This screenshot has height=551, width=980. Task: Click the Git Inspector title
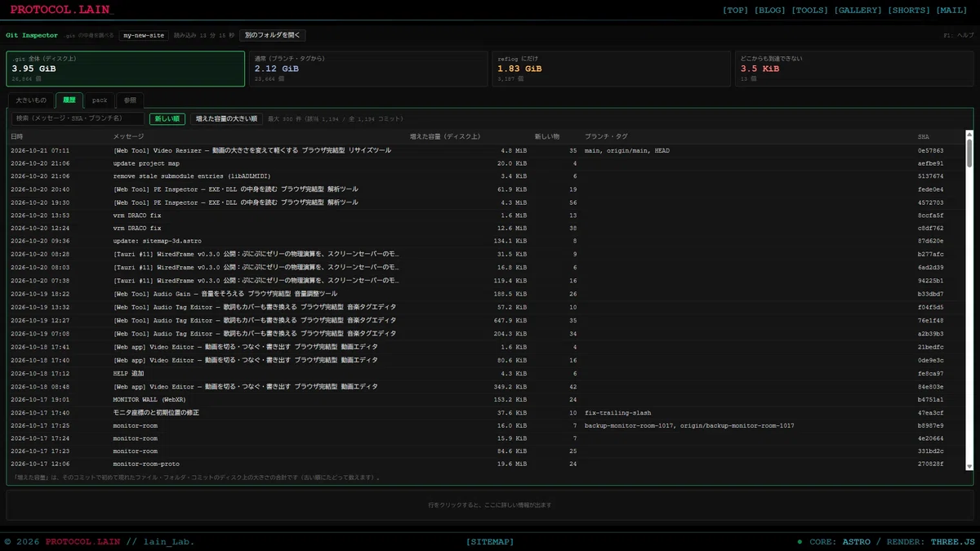[32, 35]
